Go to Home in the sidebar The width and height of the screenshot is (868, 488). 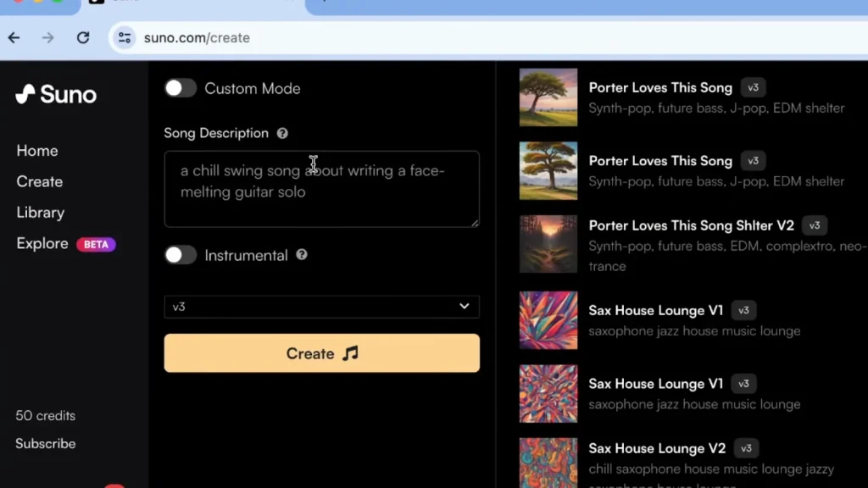(37, 151)
